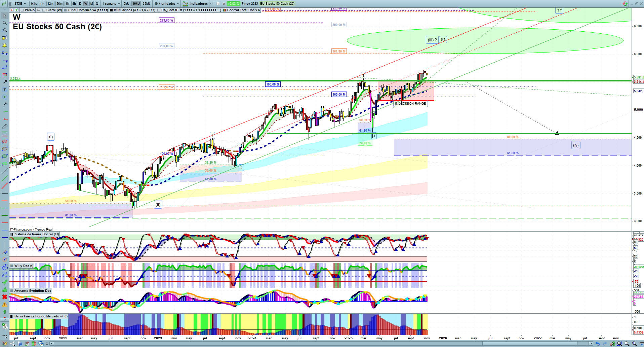
Task: Click the 10kU units button
Action: [x=136, y=4]
